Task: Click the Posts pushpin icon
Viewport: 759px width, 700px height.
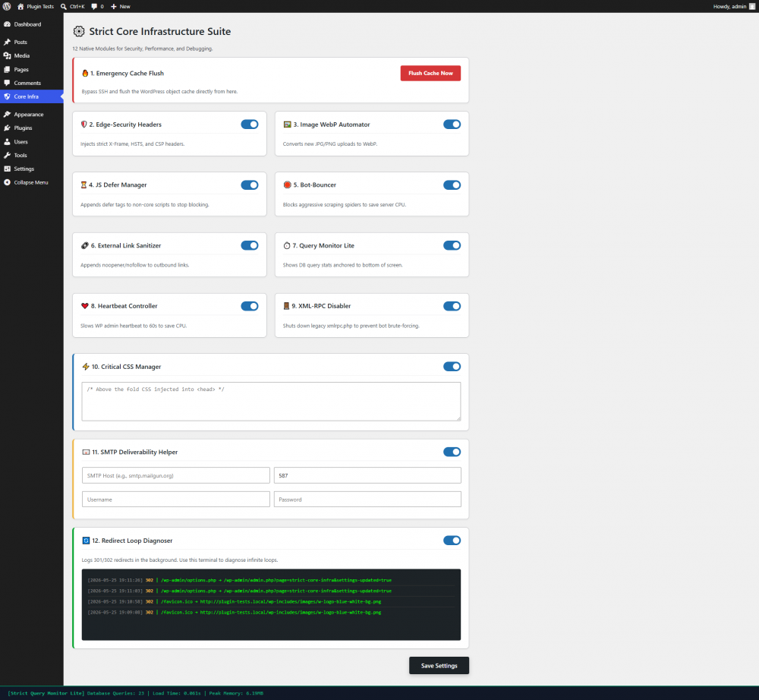Action: tap(8, 42)
